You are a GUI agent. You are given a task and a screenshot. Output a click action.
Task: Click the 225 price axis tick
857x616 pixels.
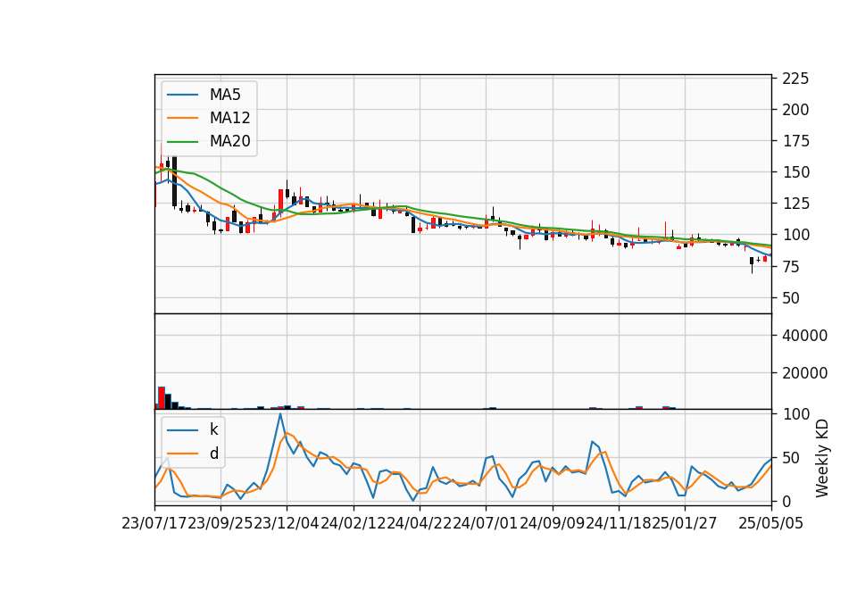coord(795,79)
